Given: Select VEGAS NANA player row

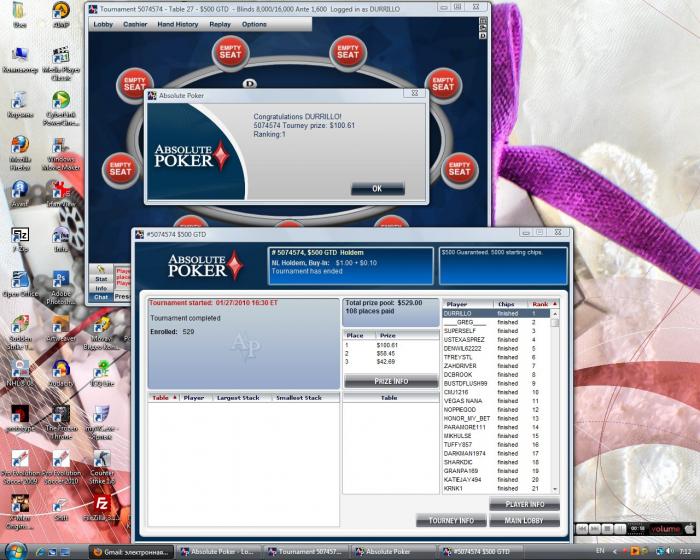Looking at the screenshot, I should coord(496,401).
